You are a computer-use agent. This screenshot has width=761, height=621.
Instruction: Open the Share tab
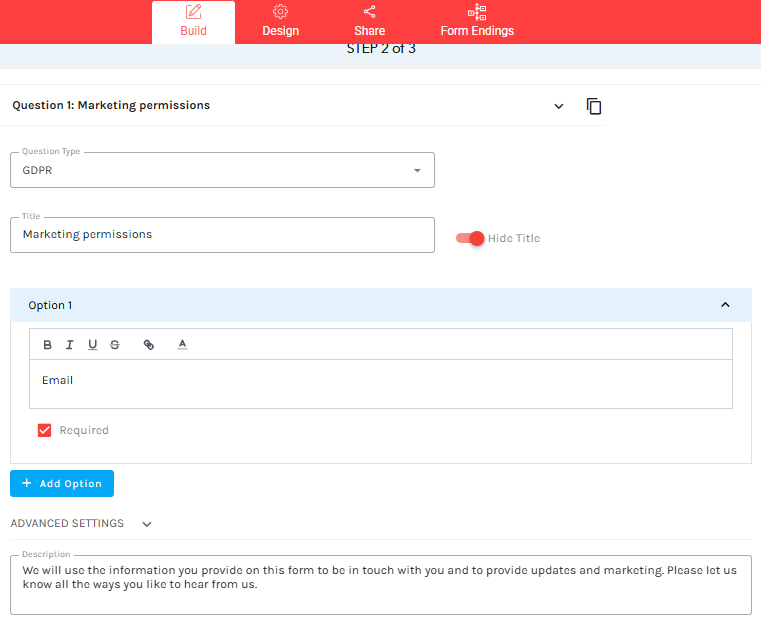click(369, 22)
